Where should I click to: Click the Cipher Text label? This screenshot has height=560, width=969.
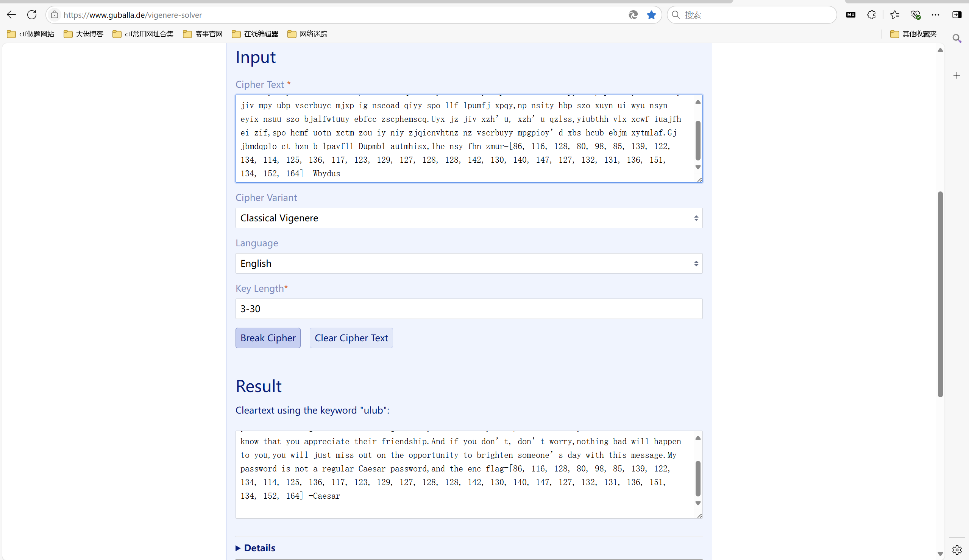(x=259, y=84)
